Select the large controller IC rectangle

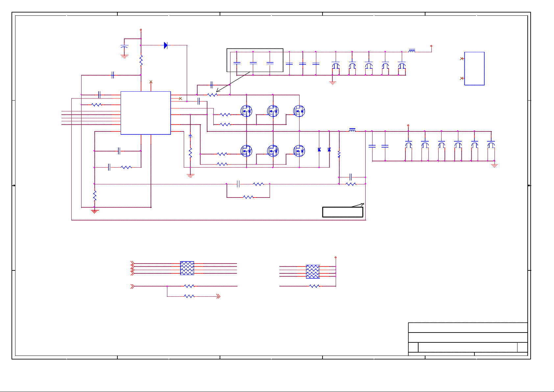146,113
